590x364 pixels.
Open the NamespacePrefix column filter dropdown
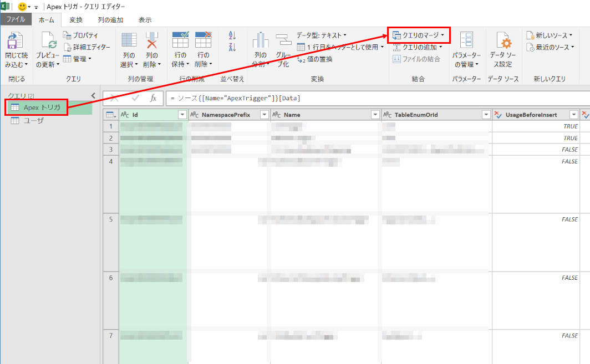265,115
